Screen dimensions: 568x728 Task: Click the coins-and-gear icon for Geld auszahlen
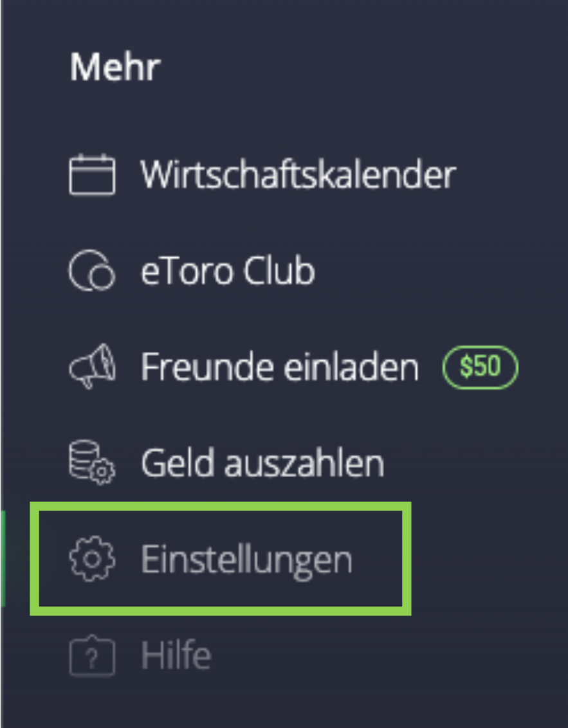point(92,462)
